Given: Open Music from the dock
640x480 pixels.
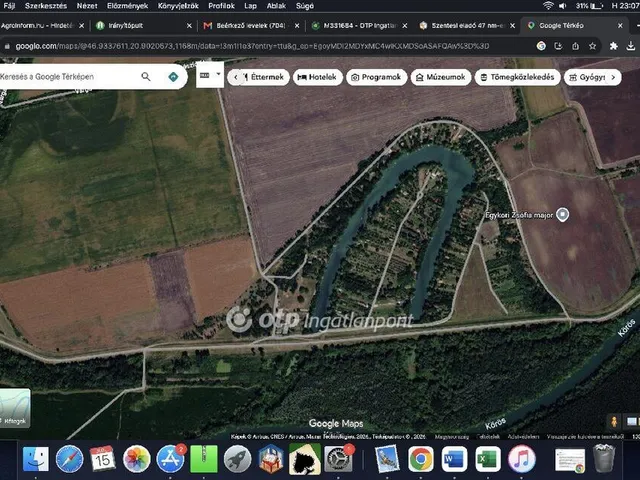Looking at the screenshot, I should point(521,459).
